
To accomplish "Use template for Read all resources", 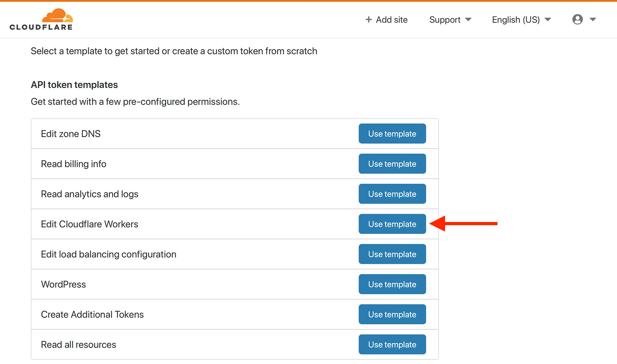I will coord(392,344).
